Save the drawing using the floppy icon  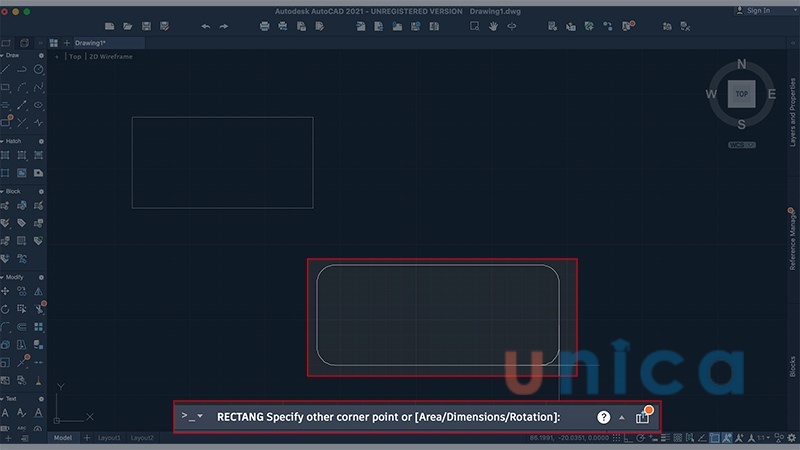[146, 26]
